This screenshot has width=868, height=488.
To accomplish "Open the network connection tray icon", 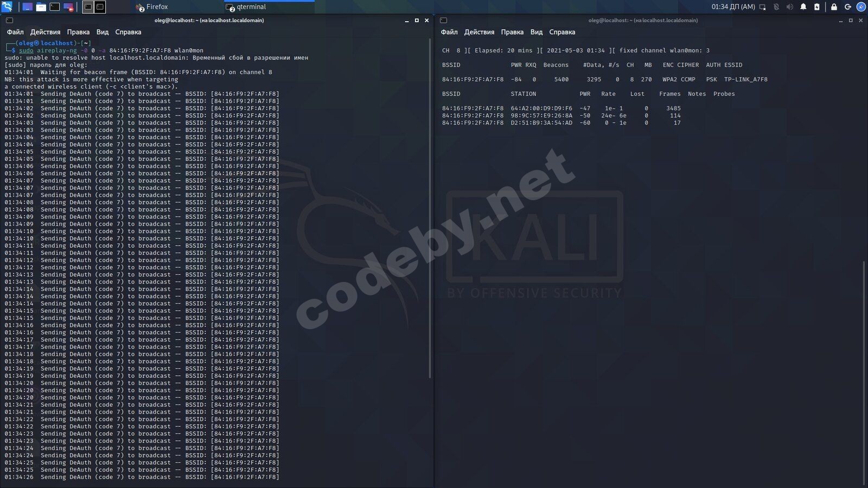I will [763, 7].
